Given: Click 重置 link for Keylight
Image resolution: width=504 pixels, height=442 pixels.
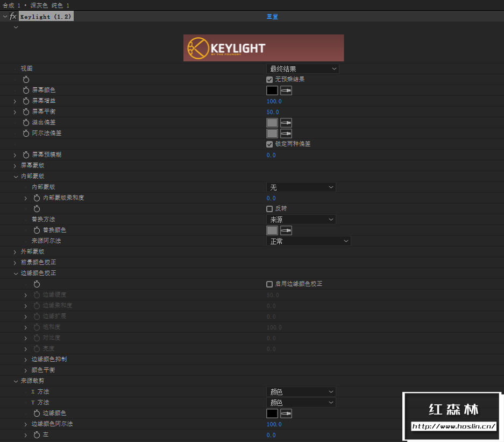Looking at the screenshot, I should pyautogui.click(x=272, y=16).
